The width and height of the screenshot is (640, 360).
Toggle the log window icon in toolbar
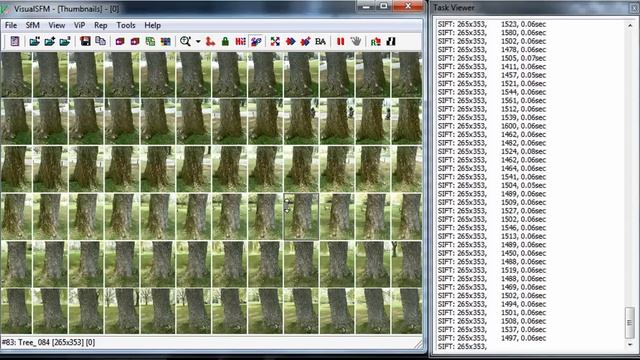click(15, 41)
